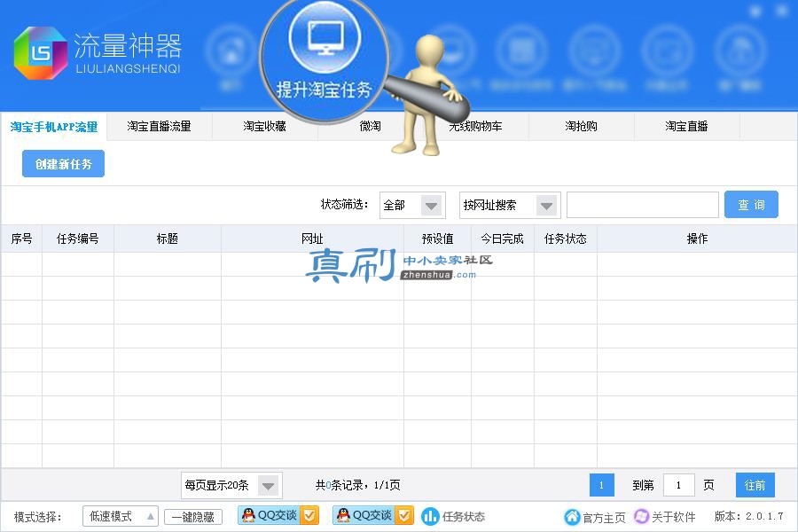Focus the search text box beside 查询

(643, 205)
